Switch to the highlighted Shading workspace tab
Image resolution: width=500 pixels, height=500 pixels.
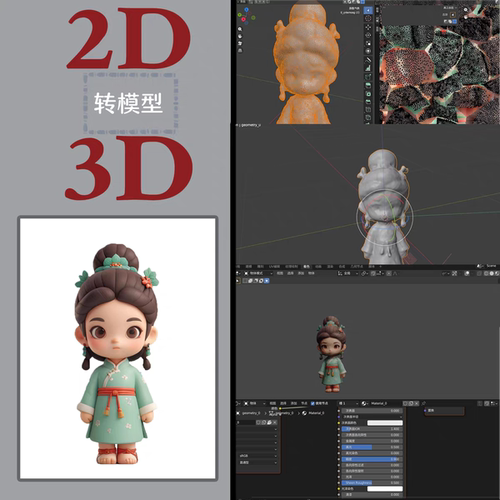coord(307,267)
